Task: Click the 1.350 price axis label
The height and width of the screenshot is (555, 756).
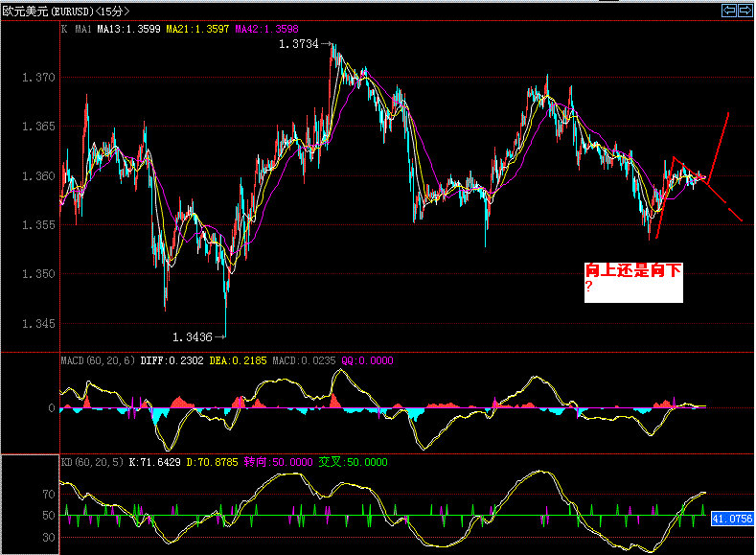Action: 38,274
